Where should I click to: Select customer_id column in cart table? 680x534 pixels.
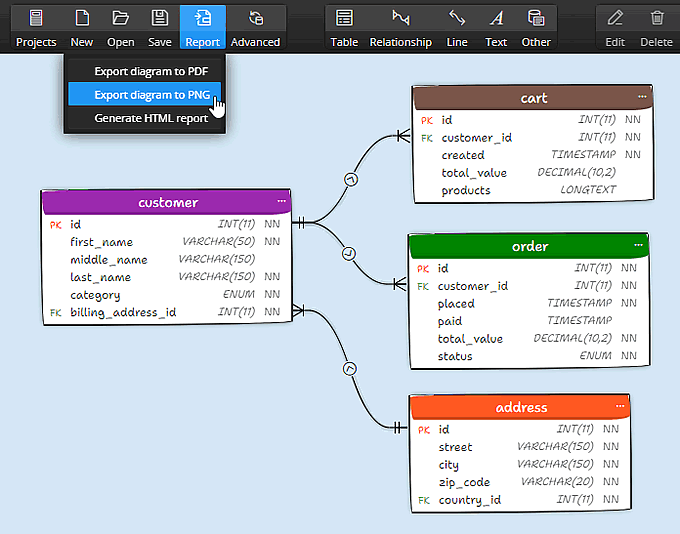pyautogui.click(x=533, y=138)
